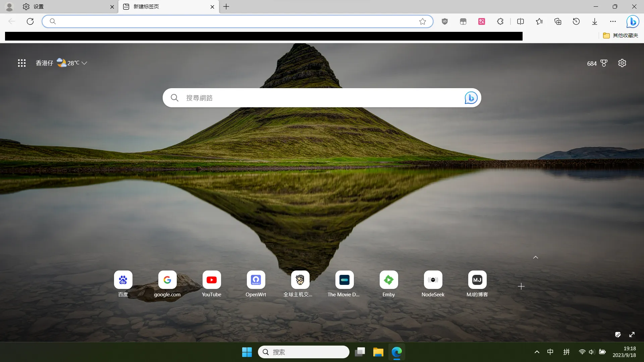Click the search input field
This screenshot has height=362, width=644.
322,97
